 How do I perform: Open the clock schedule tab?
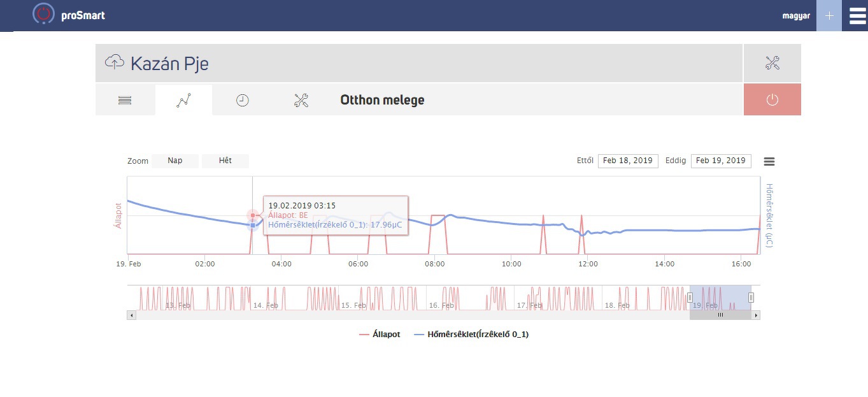(242, 100)
